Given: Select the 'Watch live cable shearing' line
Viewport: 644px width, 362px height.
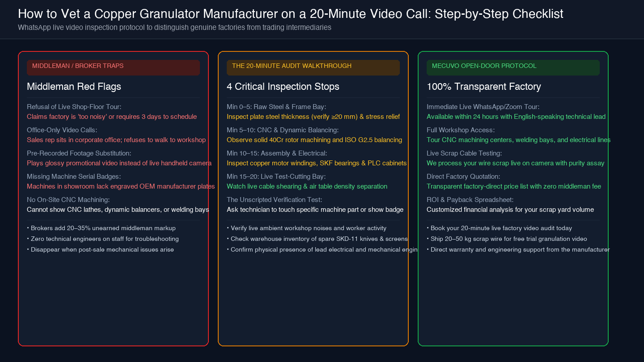Looking at the screenshot, I should pyautogui.click(x=307, y=186).
